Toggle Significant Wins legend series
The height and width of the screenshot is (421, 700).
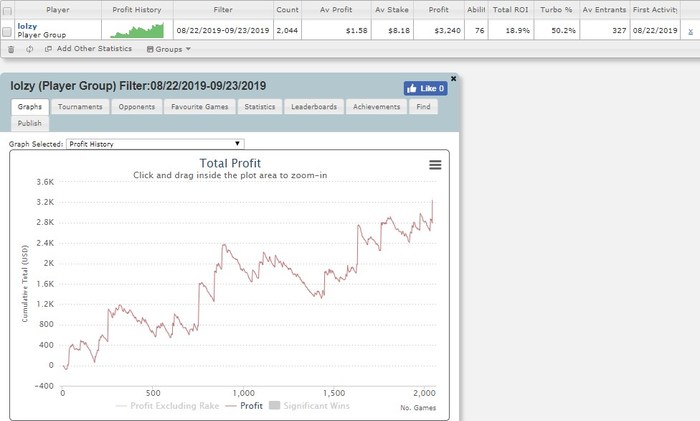tap(310, 405)
